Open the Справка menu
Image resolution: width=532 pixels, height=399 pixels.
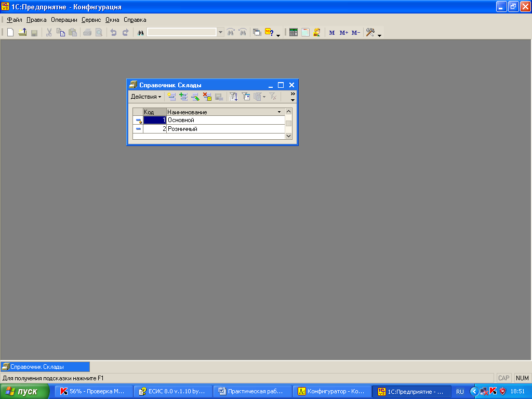tap(135, 20)
